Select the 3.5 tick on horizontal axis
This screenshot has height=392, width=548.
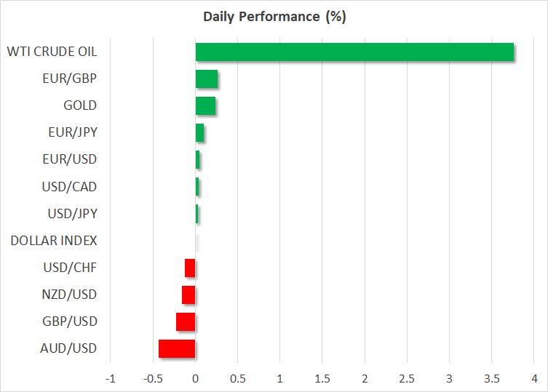[491, 379]
